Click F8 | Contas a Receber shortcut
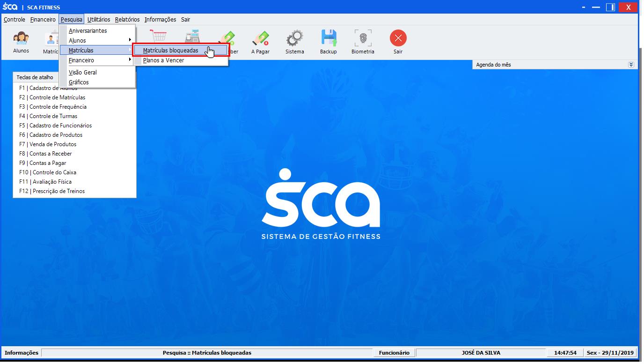 point(45,154)
